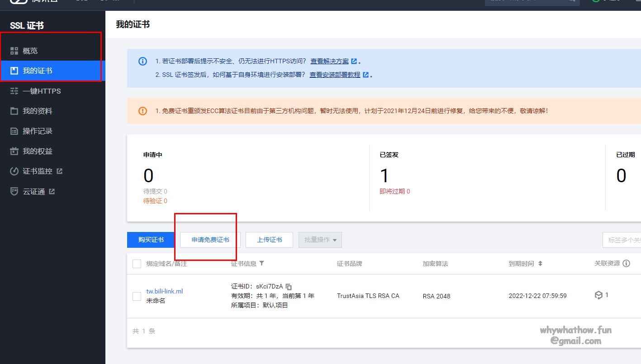Click the blue info icon in notice banner
This screenshot has height=364, width=641.
142,61
